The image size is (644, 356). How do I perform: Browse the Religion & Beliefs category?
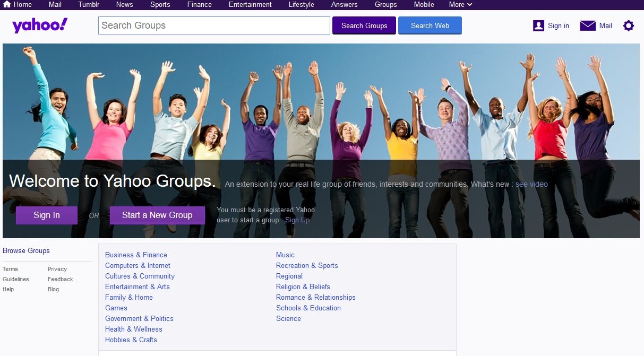pyautogui.click(x=303, y=286)
